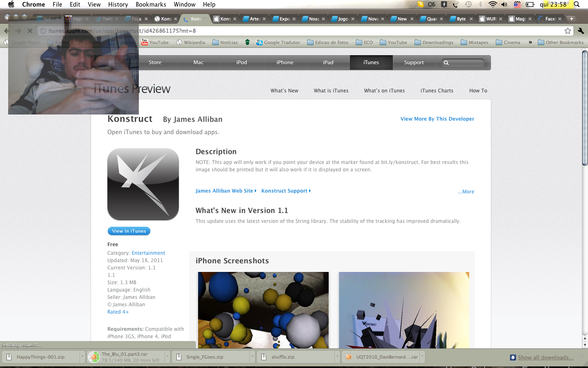Open Time Machine menu bar icon
The image size is (588, 368).
(x=468, y=4)
